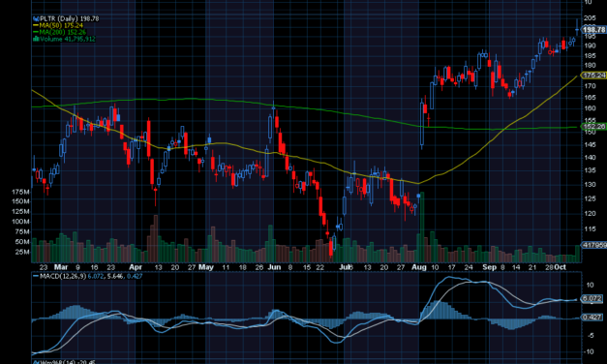Click the 130 price axis label
This screenshot has height=364, width=607.
pyautogui.click(x=590, y=185)
